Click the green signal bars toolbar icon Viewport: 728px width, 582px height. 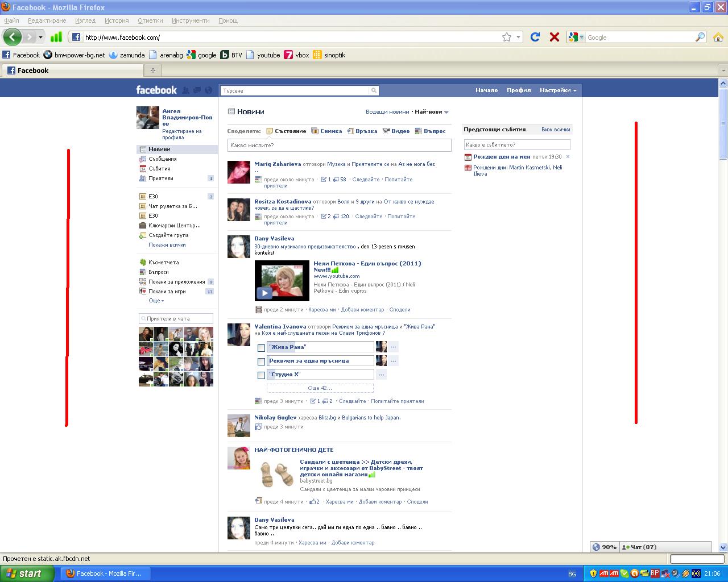56,37
